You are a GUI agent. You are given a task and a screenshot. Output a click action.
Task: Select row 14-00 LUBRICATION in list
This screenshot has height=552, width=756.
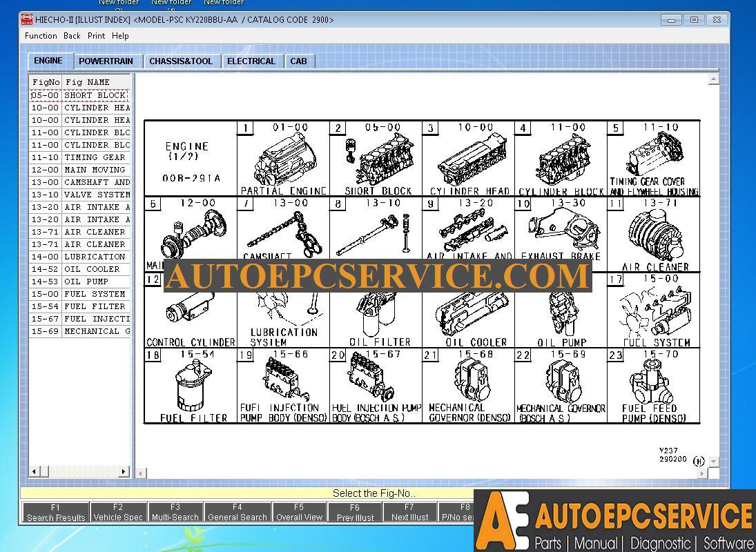pos(79,257)
